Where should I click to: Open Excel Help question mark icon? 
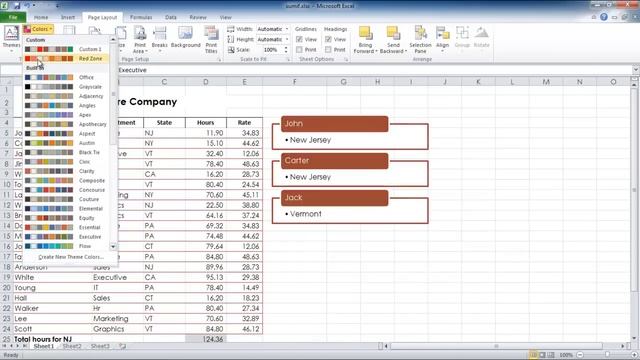604,17
